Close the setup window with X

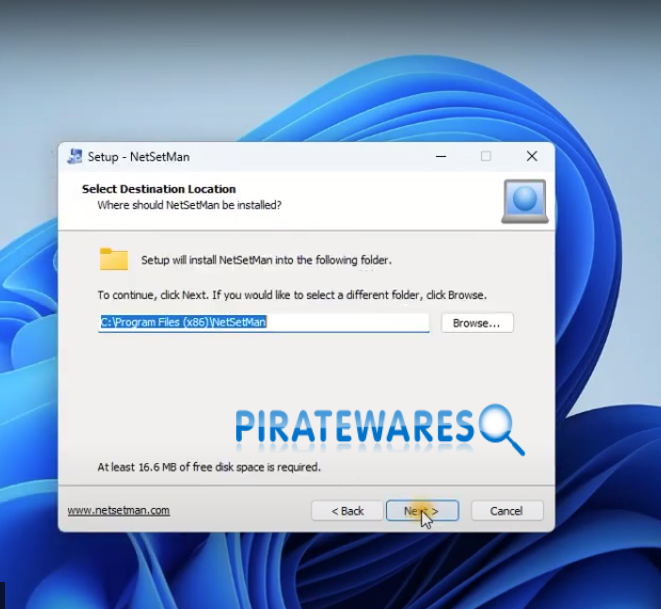click(532, 156)
